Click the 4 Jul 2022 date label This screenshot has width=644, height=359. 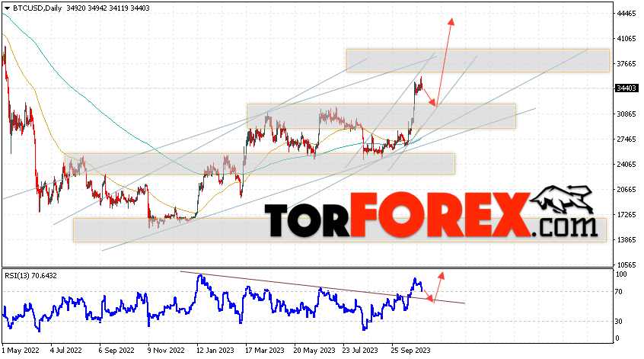(66, 351)
